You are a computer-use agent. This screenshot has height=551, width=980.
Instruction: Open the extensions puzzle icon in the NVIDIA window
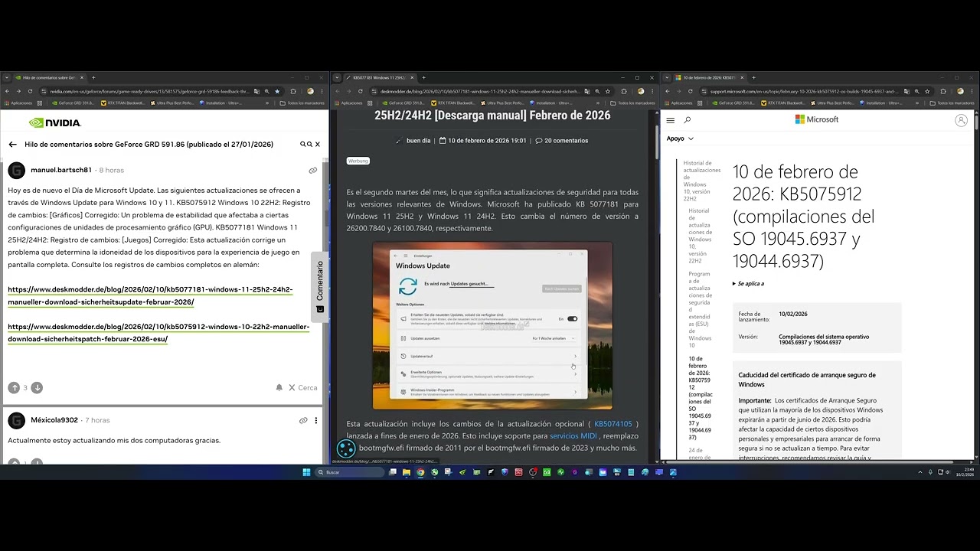(x=293, y=91)
